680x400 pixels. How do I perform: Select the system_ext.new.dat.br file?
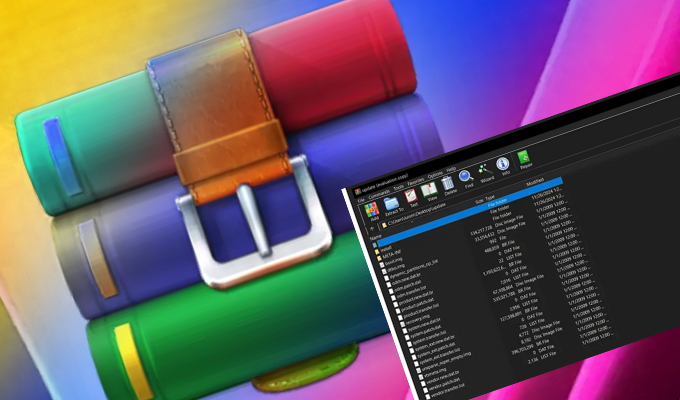coord(434,343)
